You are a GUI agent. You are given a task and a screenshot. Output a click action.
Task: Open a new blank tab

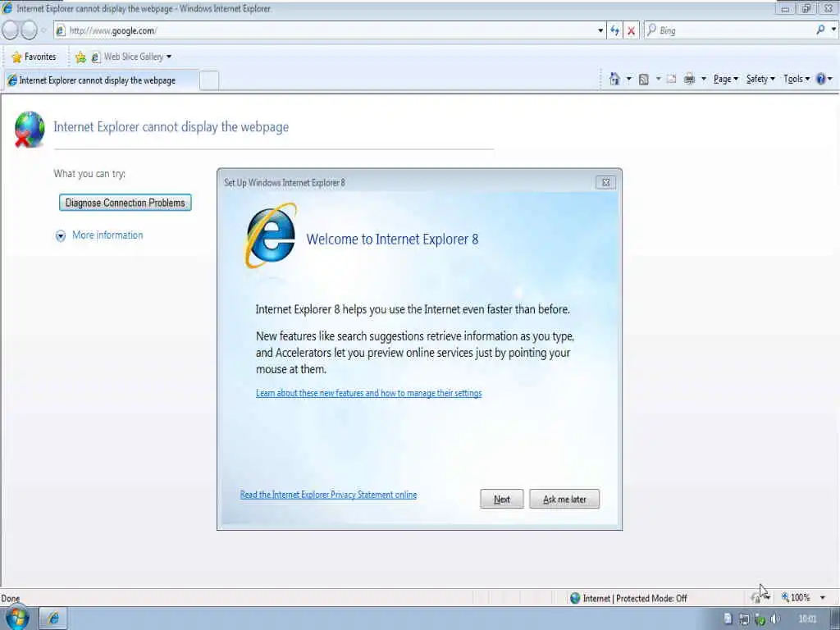[x=209, y=80]
